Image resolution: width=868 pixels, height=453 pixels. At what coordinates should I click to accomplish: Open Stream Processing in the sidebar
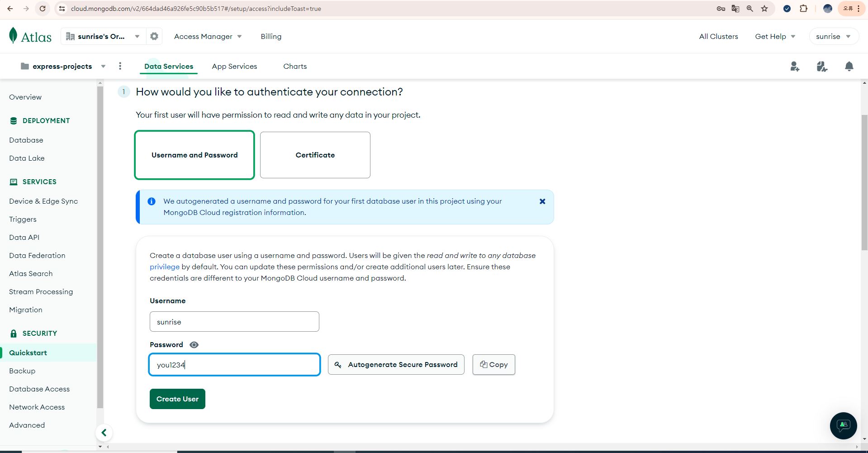(x=41, y=291)
